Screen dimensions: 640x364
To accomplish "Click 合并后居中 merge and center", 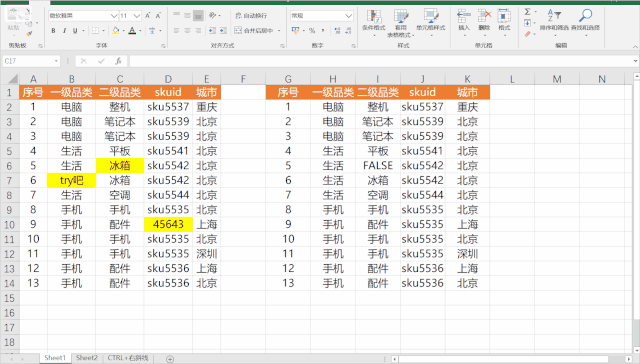I will 254,31.
